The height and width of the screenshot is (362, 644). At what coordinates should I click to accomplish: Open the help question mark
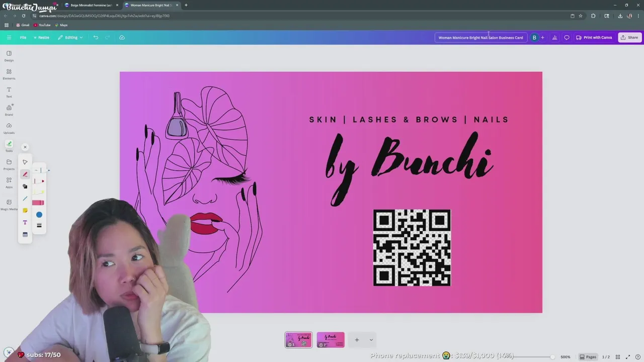tap(638, 357)
